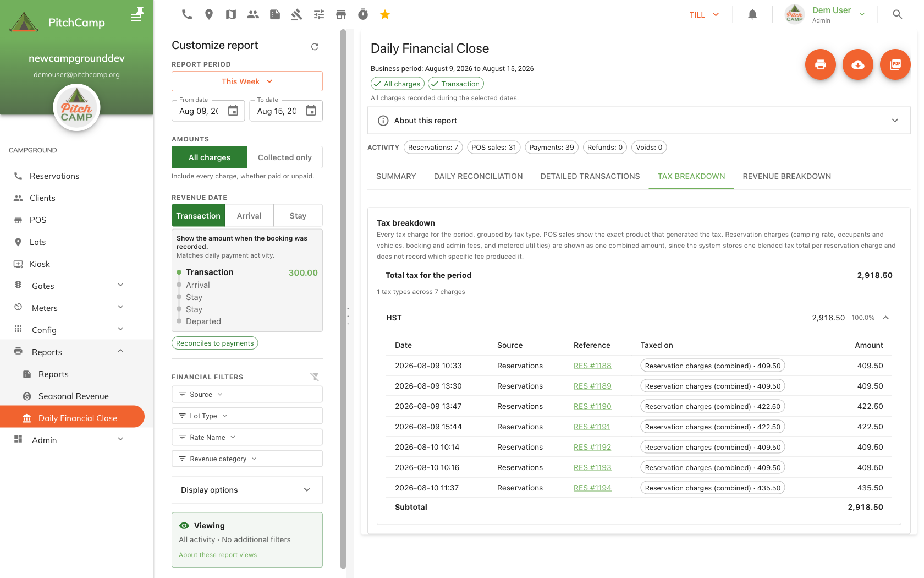Viewport: 924px width, 578px height.
Task: Export the report as PDF
Action: coord(895,64)
